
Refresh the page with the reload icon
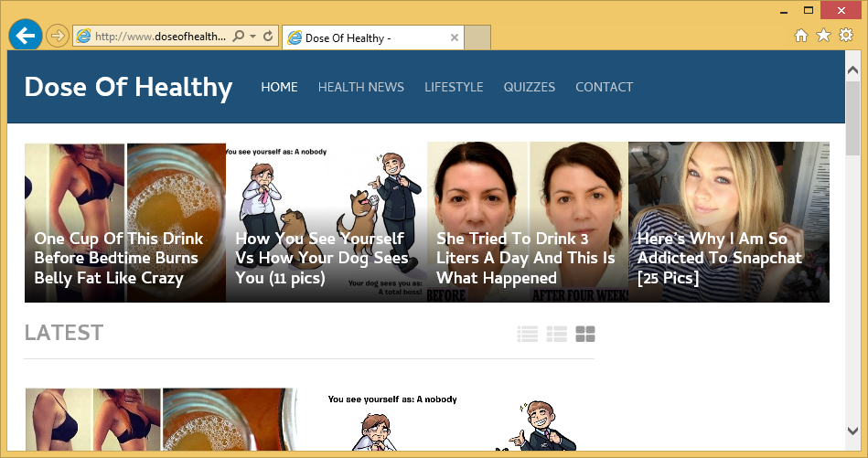click(x=269, y=37)
